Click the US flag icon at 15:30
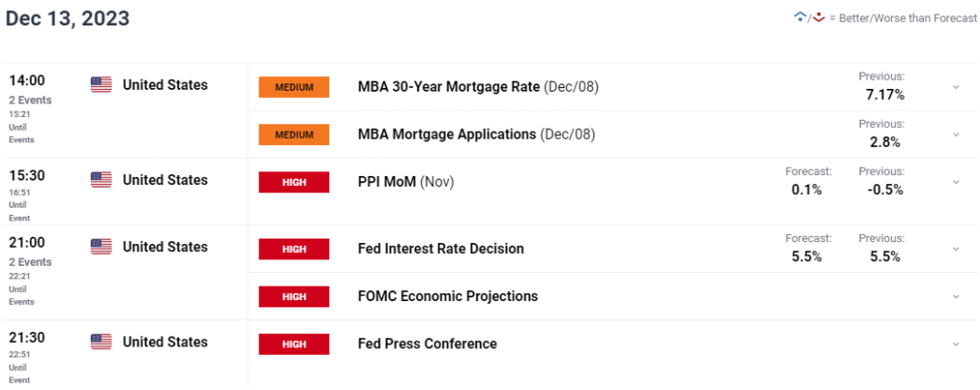 [101, 180]
